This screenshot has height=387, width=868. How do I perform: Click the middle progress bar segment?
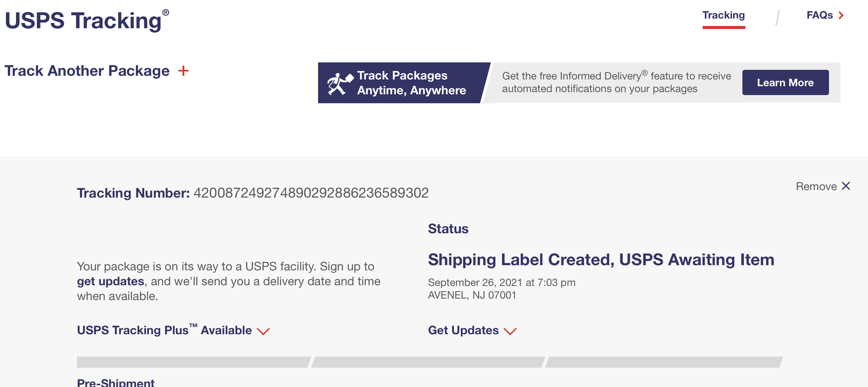point(428,362)
